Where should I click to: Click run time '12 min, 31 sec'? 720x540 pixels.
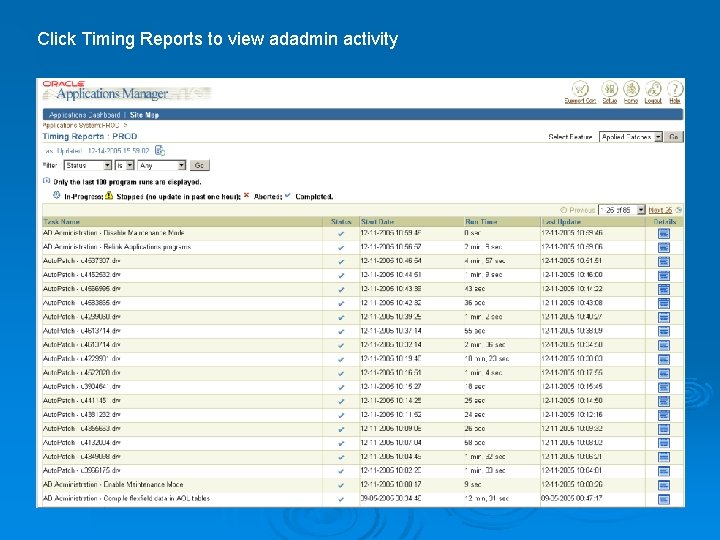[486, 498]
